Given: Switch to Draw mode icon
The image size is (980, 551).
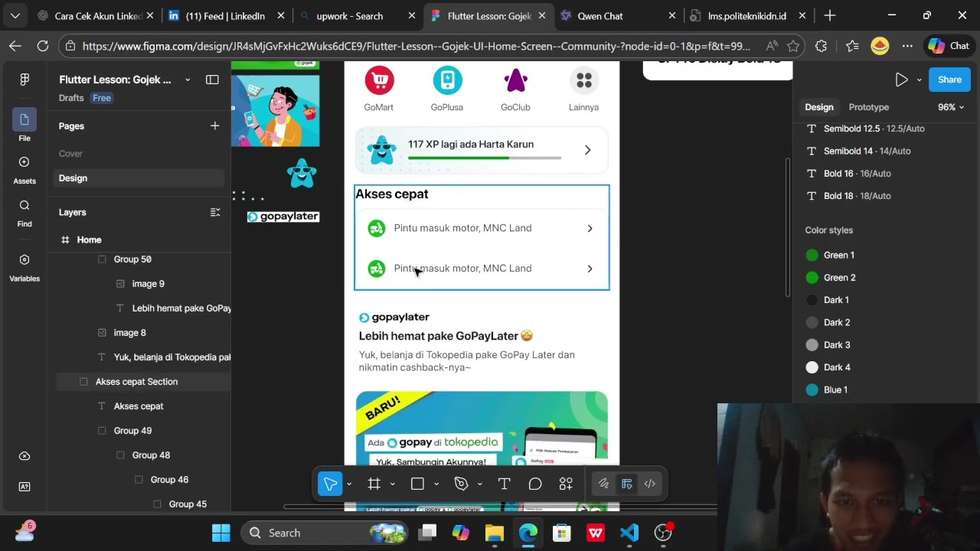Looking at the screenshot, I should pos(603,484).
